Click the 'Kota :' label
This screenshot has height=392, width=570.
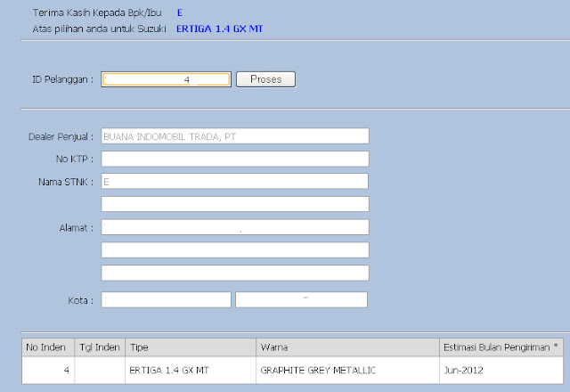(x=81, y=301)
